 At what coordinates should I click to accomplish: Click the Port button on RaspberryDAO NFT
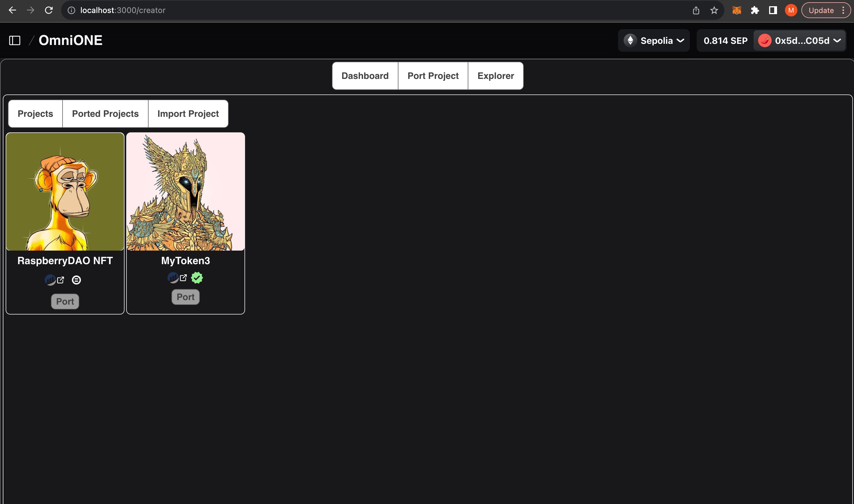point(65,301)
